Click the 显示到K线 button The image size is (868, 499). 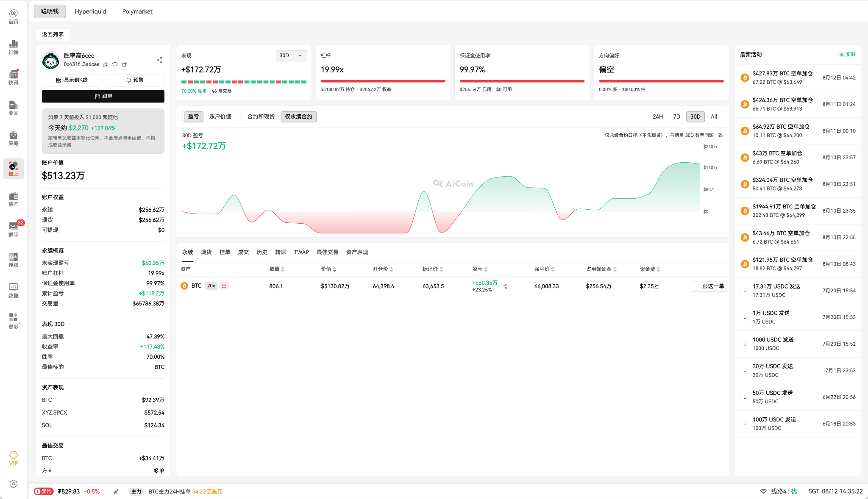(x=72, y=80)
